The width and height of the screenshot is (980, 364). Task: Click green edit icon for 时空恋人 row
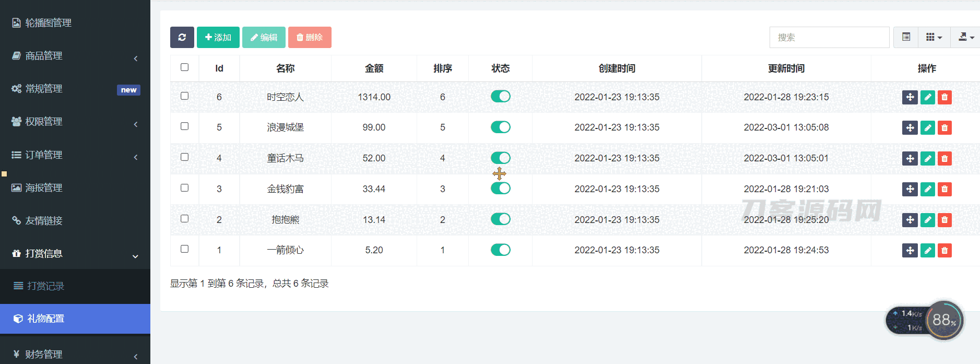928,97
